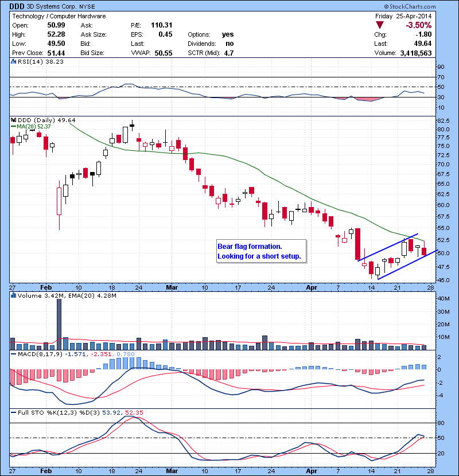Click the 82.5 price axis label
This screenshot has width=459, height=476.
(443, 120)
